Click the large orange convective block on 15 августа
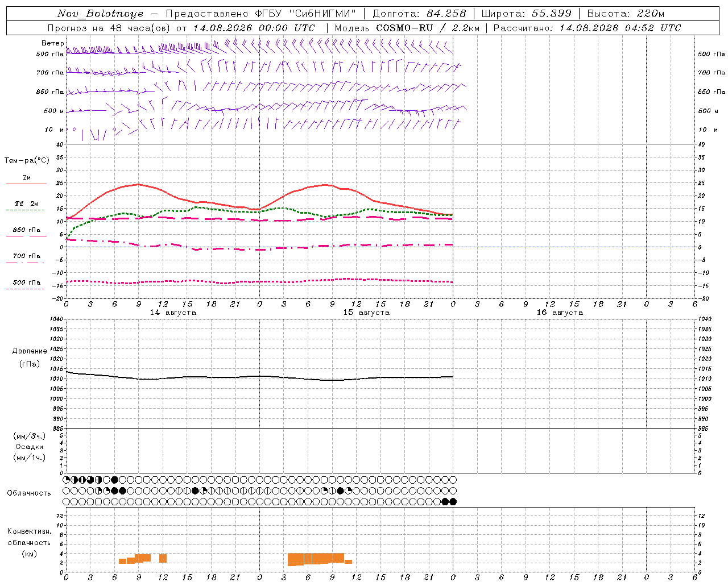 pos(316,559)
